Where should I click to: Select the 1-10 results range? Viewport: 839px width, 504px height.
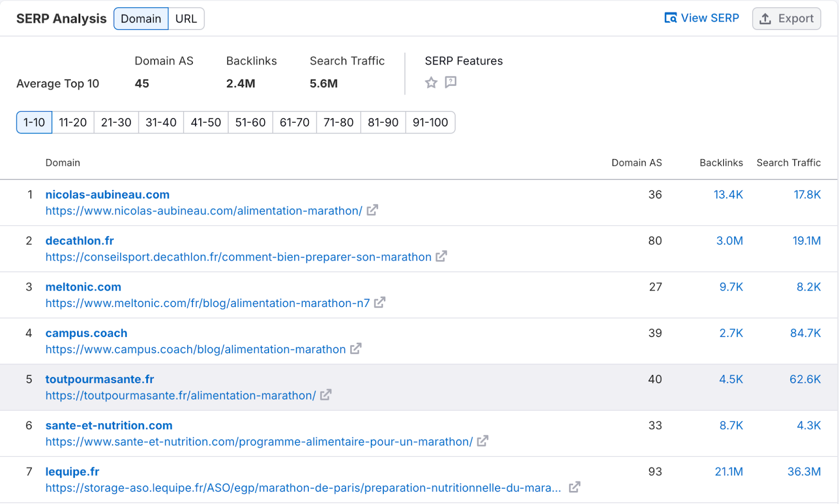coord(34,123)
